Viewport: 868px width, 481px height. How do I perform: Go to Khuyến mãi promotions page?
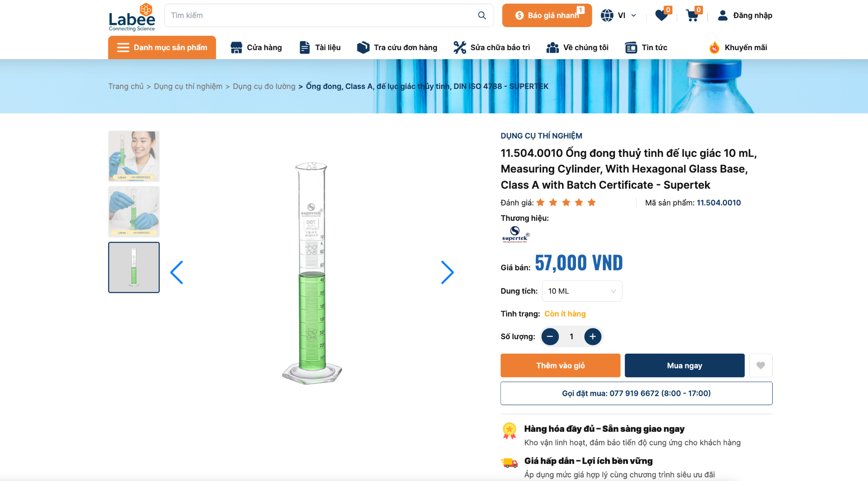click(x=738, y=47)
